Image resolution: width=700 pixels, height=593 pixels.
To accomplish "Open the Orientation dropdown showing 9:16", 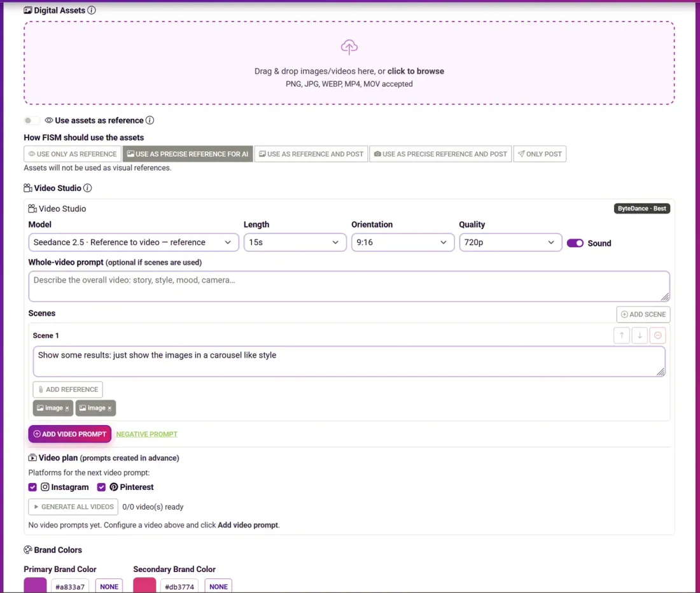I will click(x=402, y=242).
